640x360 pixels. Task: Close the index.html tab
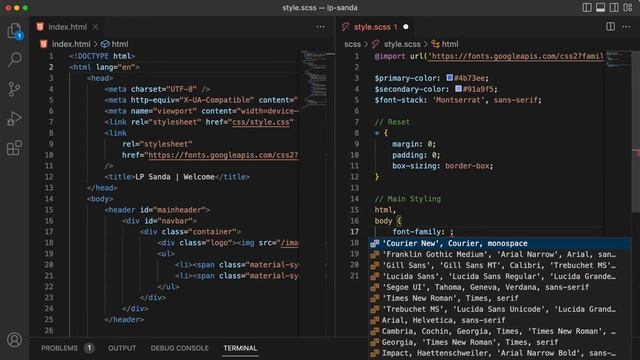95,27
